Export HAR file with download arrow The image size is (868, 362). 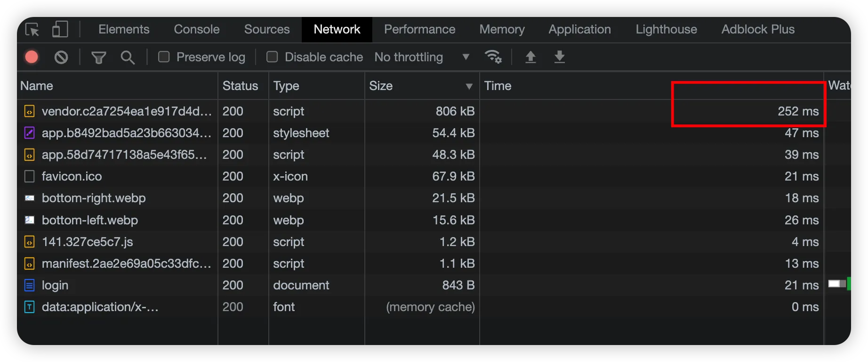[x=559, y=57]
